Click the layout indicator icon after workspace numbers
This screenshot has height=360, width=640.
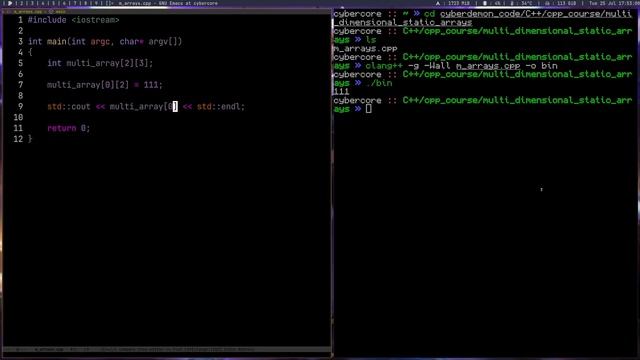click(x=109, y=3)
